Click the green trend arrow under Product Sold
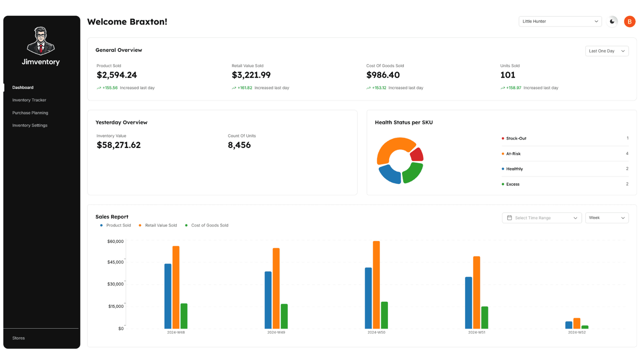Viewport: 644px width, 362px height. pos(99,87)
